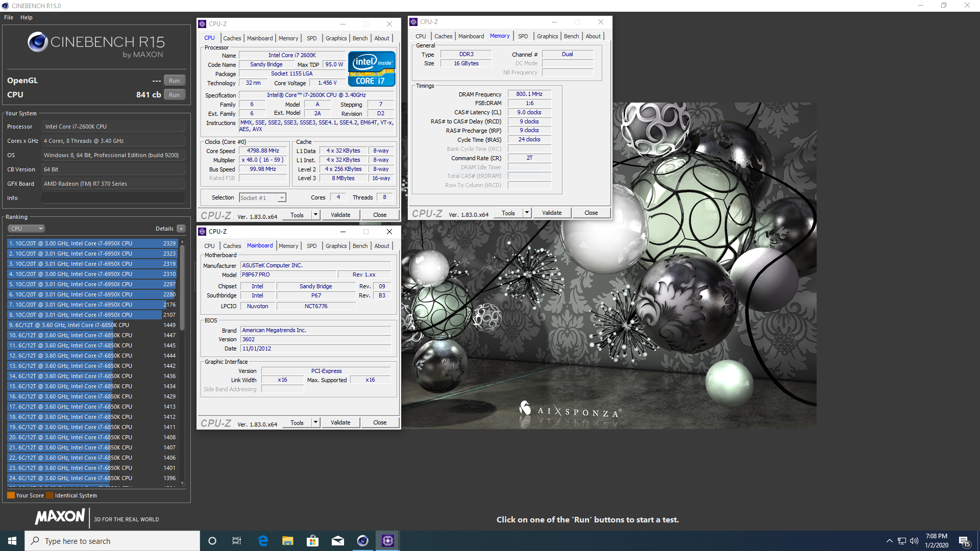Screen dimensions: 980x551
Task: Open network status tray icon
Action: [x=902, y=541]
